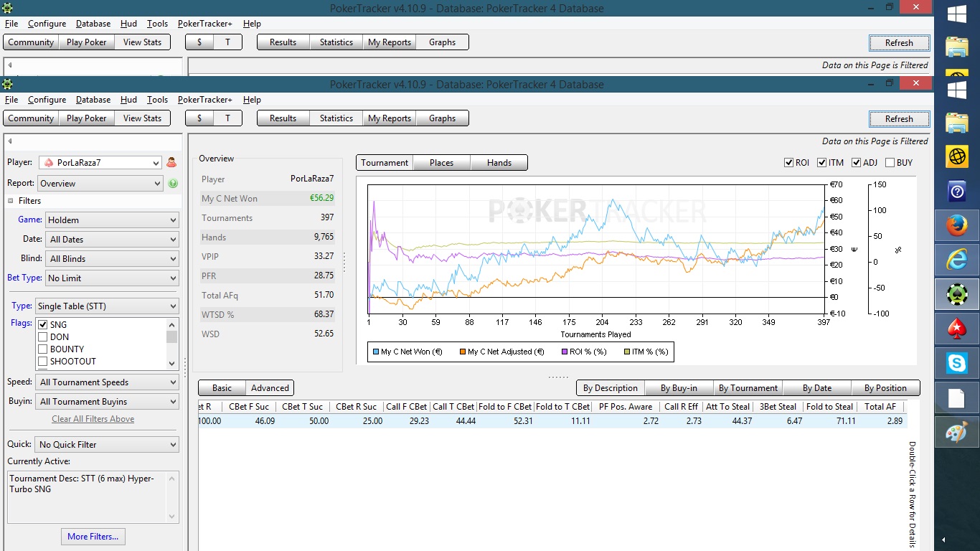
Task: Group report By Tournament
Action: point(748,388)
